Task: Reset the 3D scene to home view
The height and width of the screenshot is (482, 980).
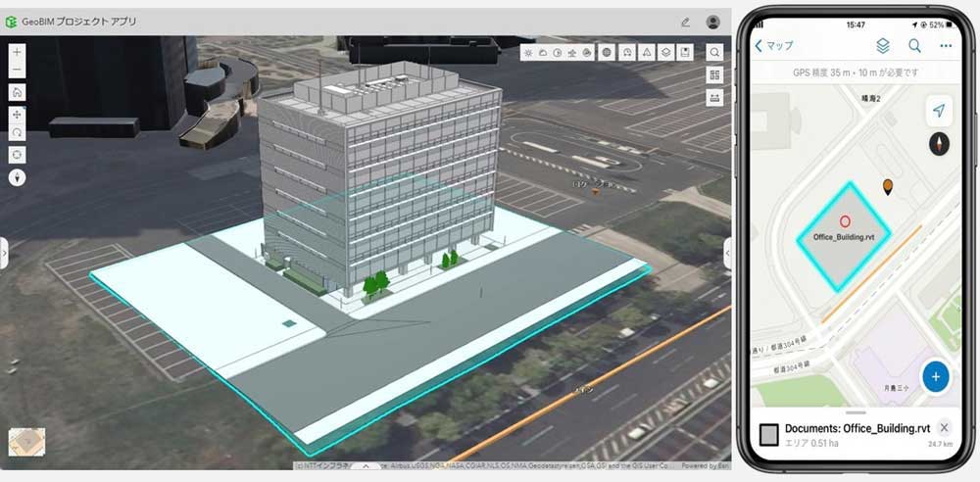Action: pos(18,93)
